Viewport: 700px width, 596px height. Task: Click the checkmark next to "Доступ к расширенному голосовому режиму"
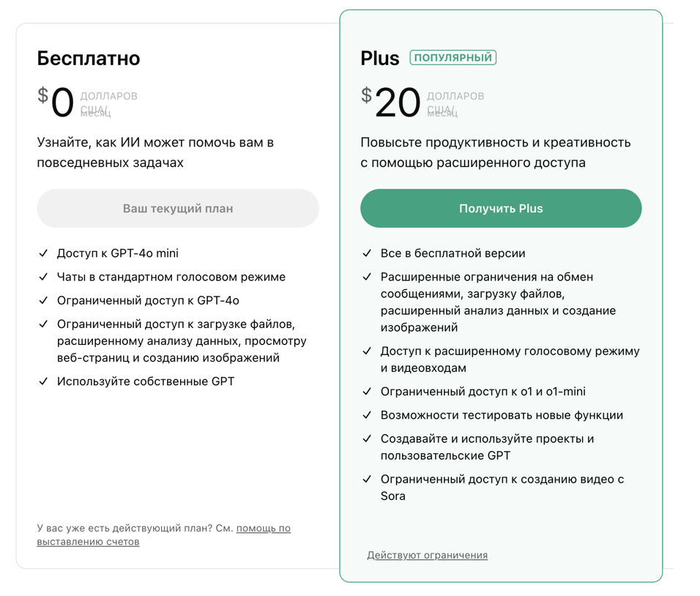[367, 351]
